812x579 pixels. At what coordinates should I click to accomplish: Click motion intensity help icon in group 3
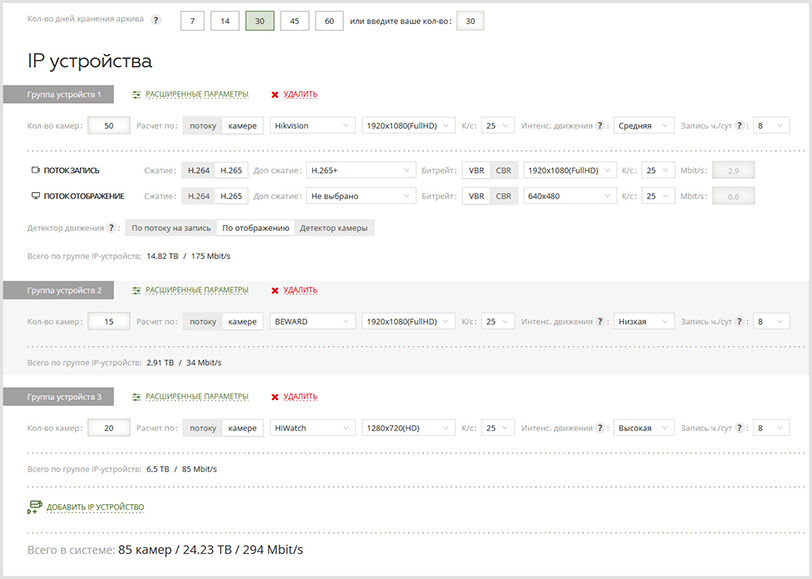(600, 428)
